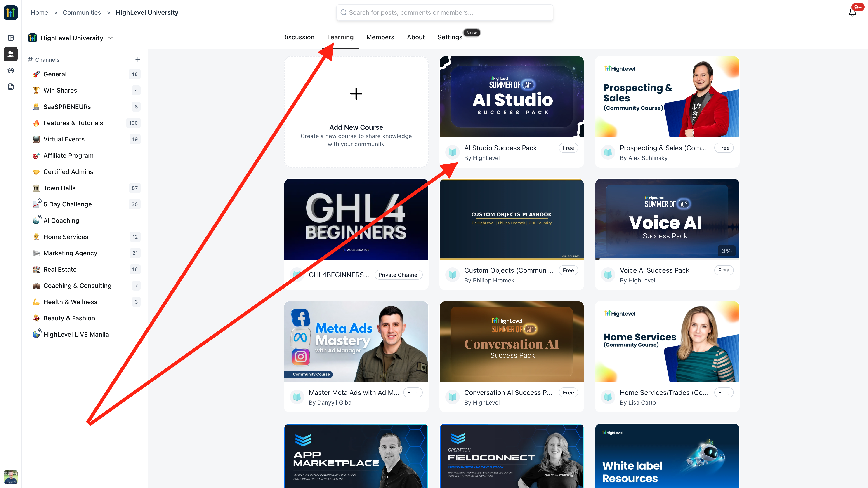The width and height of the screenshot is (868, 488).
Task: Click the locked robot icon beside AI Coaching
Action: click(x=37, y=220)
